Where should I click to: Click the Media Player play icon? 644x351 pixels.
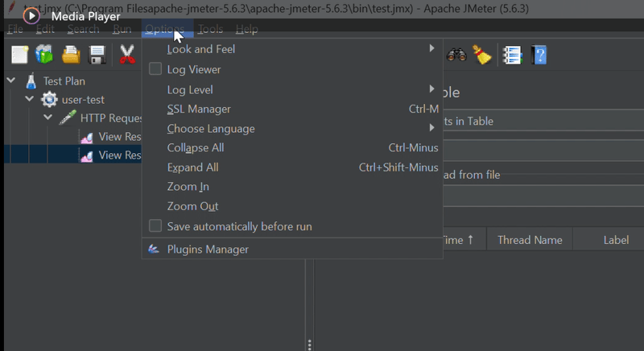tap(31, 16)
